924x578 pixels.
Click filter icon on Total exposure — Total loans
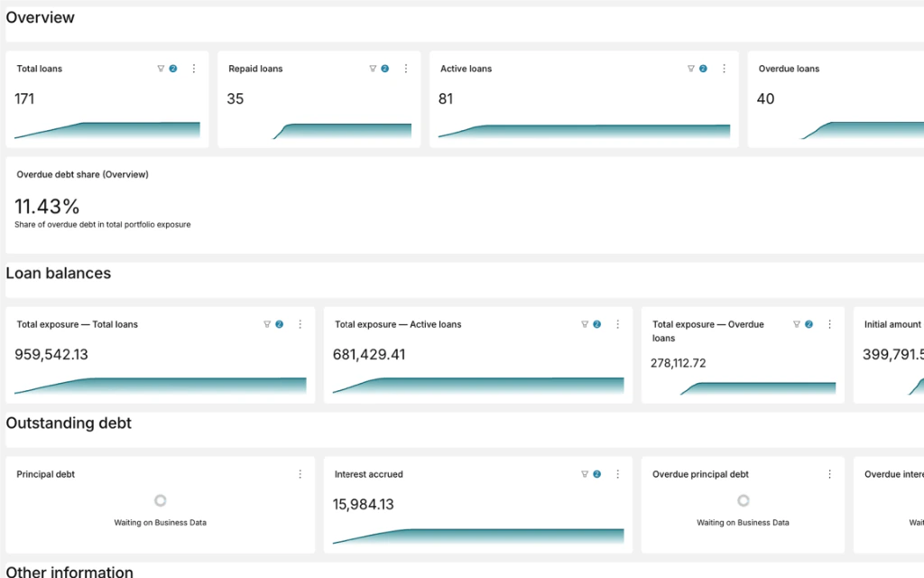click(267, 324)
